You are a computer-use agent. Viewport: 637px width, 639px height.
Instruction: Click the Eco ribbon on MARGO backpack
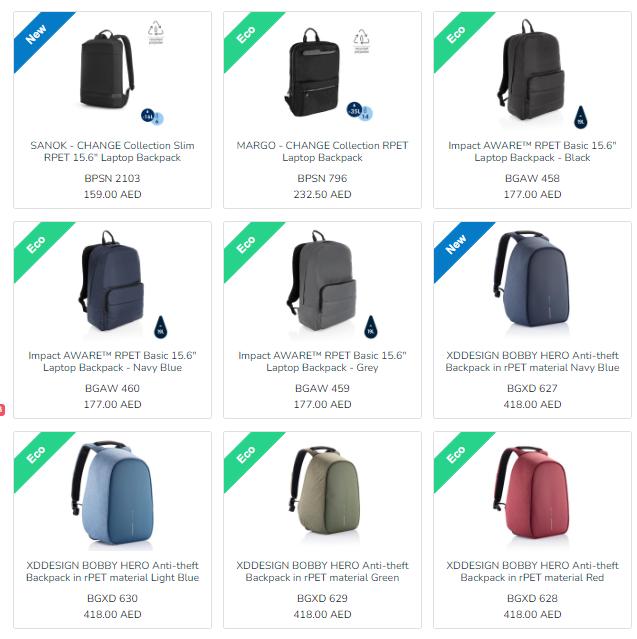pos(251,39)
